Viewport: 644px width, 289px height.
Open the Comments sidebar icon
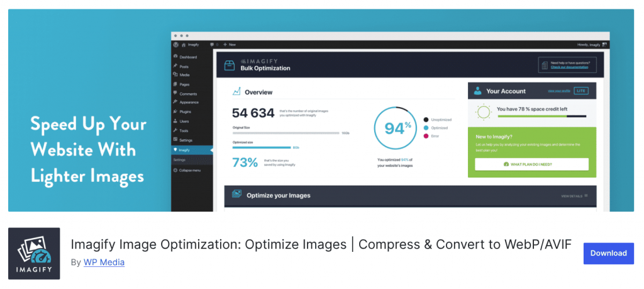pyautogui.click(x=175, y=93)
